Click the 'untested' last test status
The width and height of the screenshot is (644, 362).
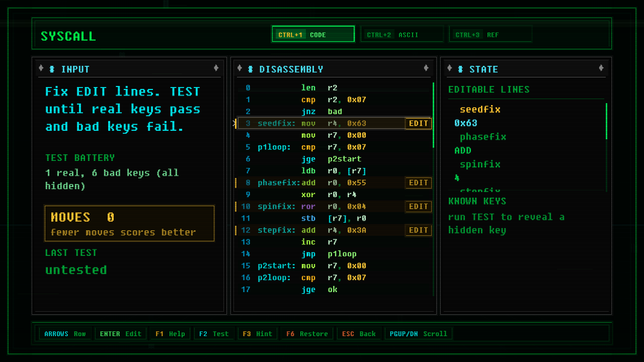coord(76,270)
